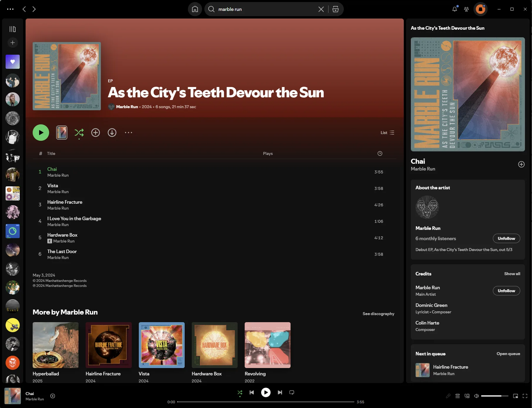Toggle shuffle in the bottom player bar
The image size is (532, 408).
[240, 392]
